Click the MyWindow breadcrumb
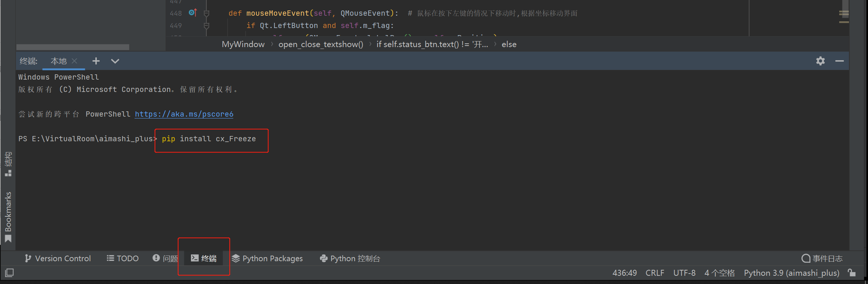The image size is (868, 284). (243, 44)
